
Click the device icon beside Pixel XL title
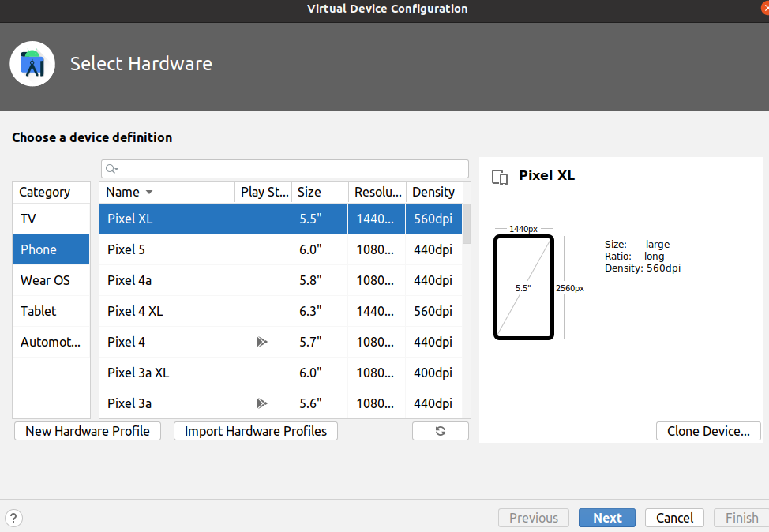tap(500, 177)
